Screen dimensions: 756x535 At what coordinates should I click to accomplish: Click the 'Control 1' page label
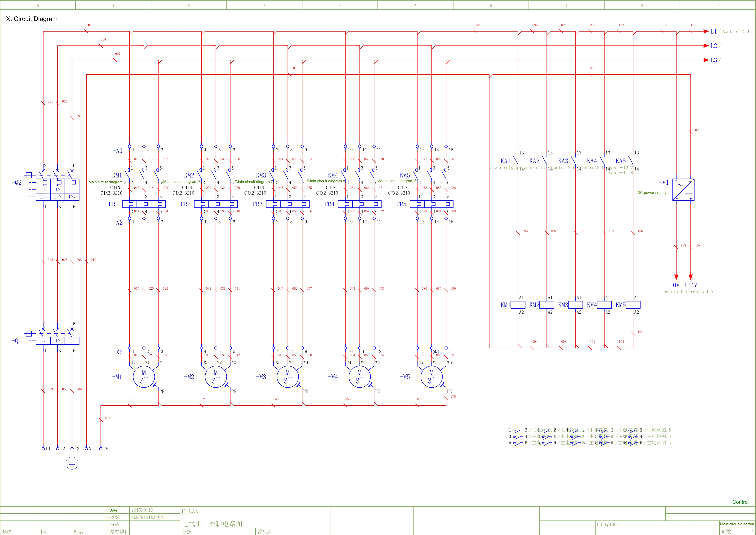coord(742,502)
